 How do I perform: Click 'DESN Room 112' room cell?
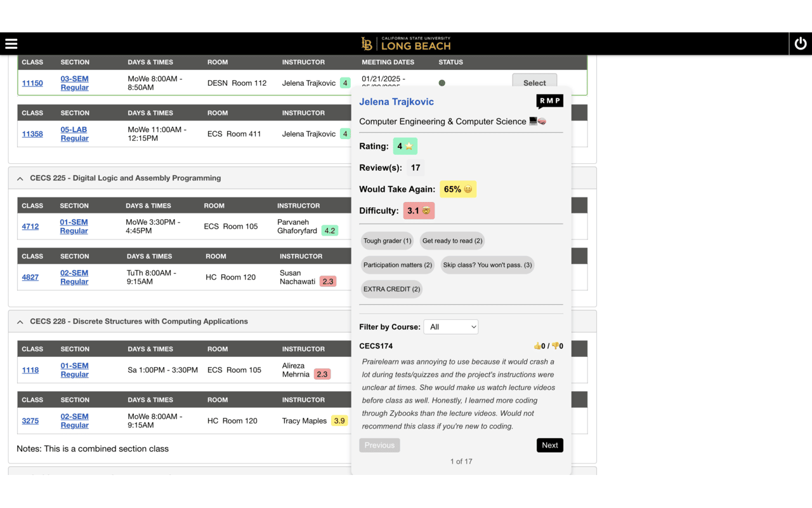pos(237,83)
